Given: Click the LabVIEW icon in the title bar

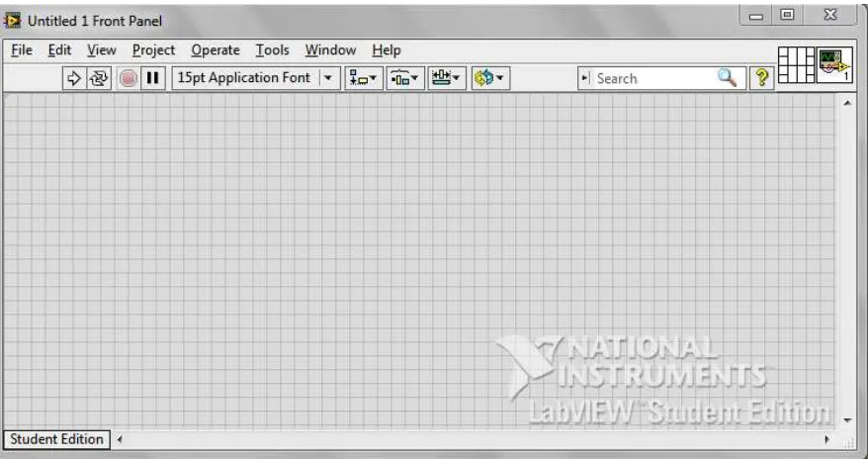Looking at the screenshot, I should click(x=12, y=21).
